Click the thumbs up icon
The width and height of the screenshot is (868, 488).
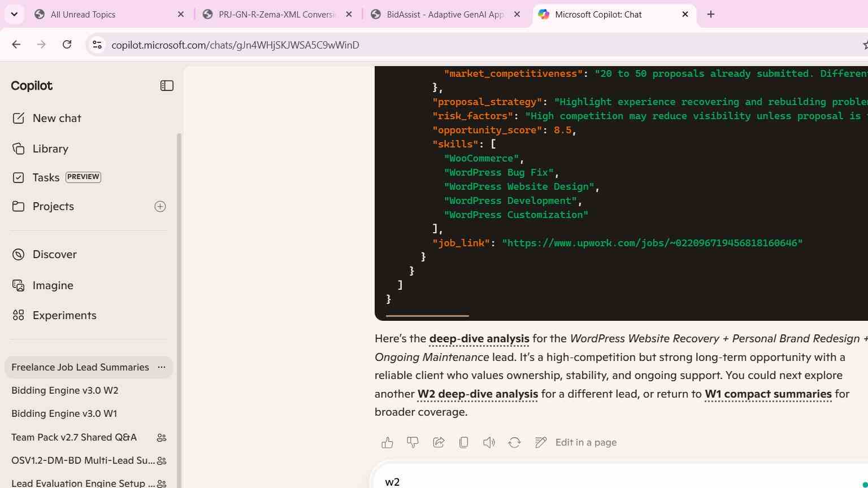(x=387, y=443)
